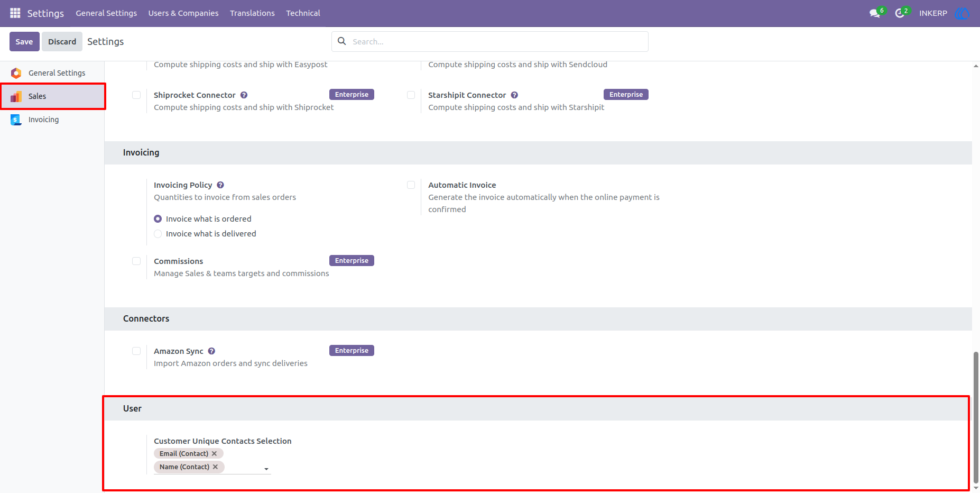Remove the Email (Contact) tag
980x493 pixels.
(214, 453)
